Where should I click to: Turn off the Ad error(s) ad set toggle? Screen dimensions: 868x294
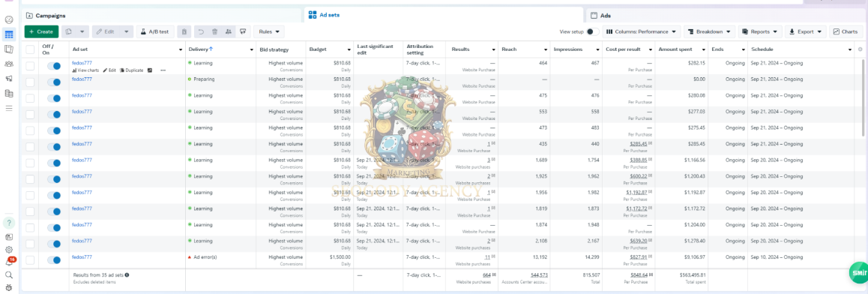point(54,259)
